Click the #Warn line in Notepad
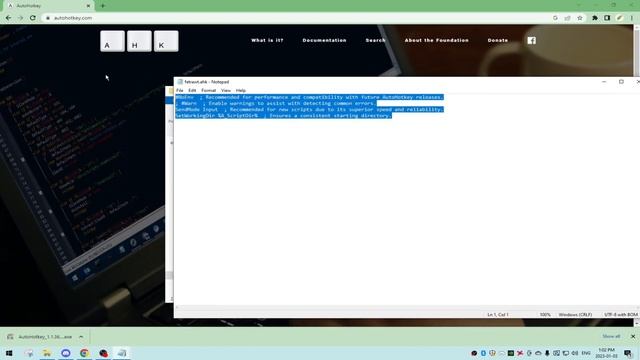Viewport: 640px width, 360px height. tap(276, 103)
